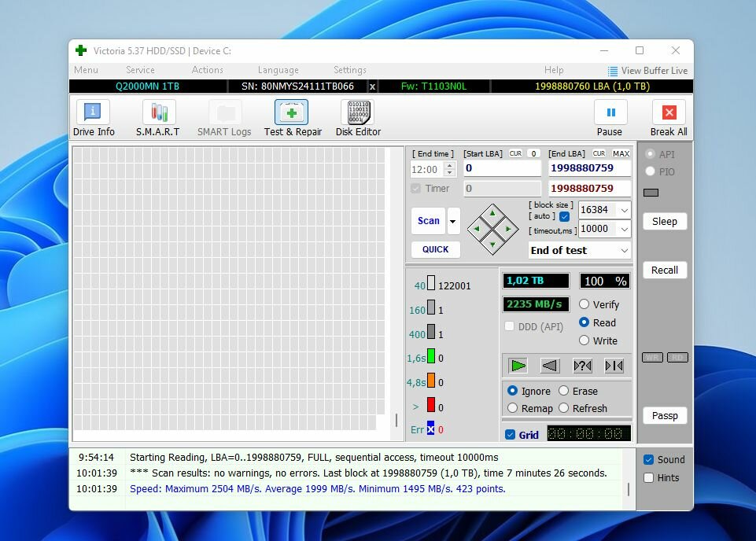Click the View Buffer Live icon
Image resolution: width=756 pixels, height=541 pixels.
613,71
